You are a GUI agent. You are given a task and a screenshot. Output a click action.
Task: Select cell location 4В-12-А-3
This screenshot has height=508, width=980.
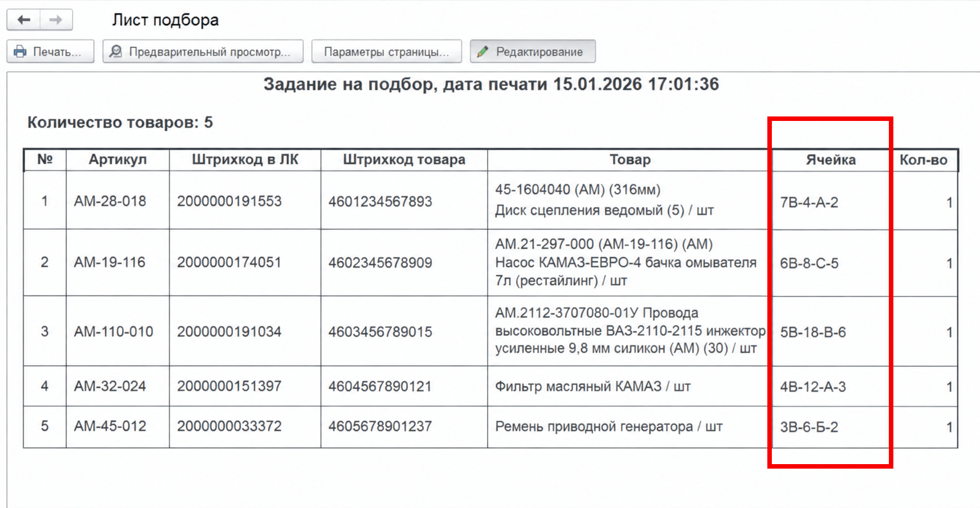pos(831,386)
